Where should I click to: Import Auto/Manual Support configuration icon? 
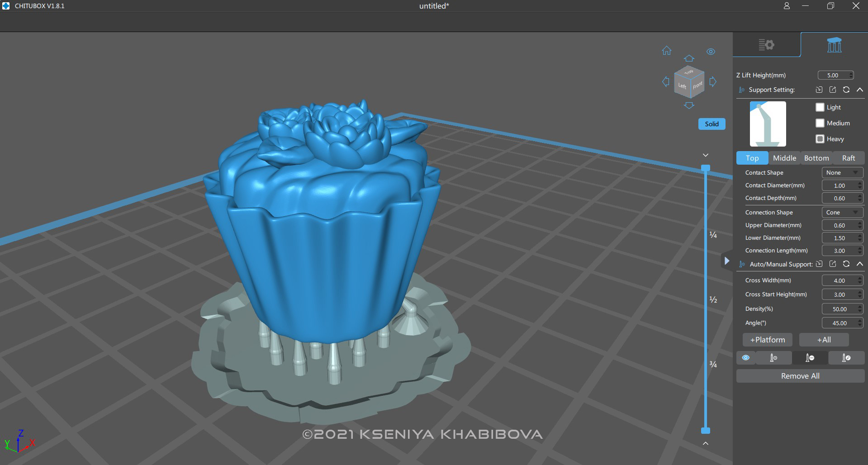(x=819, y=264)
